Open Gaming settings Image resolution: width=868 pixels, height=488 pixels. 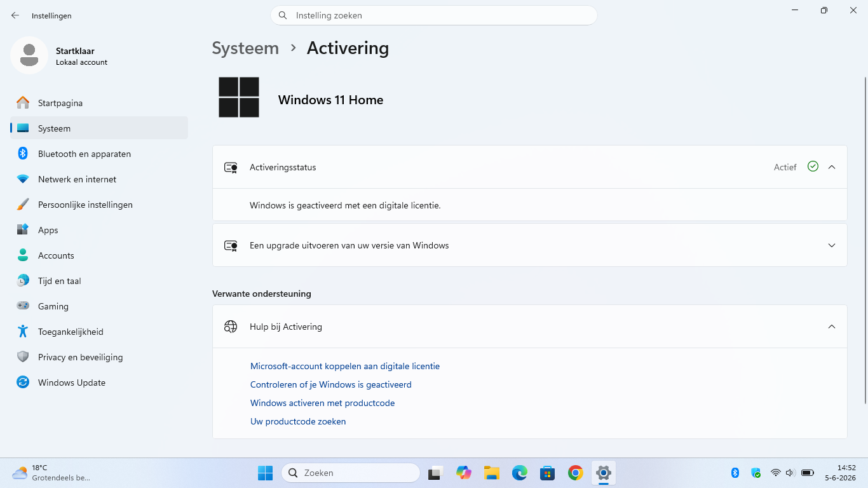(x=99, y=306)
